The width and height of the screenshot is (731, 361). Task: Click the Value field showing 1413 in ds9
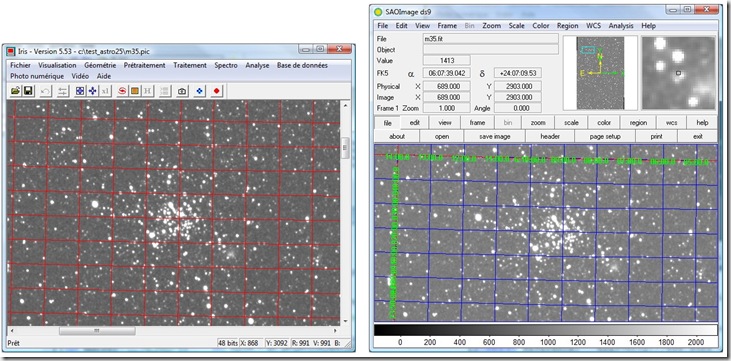(x=447, y=60)
